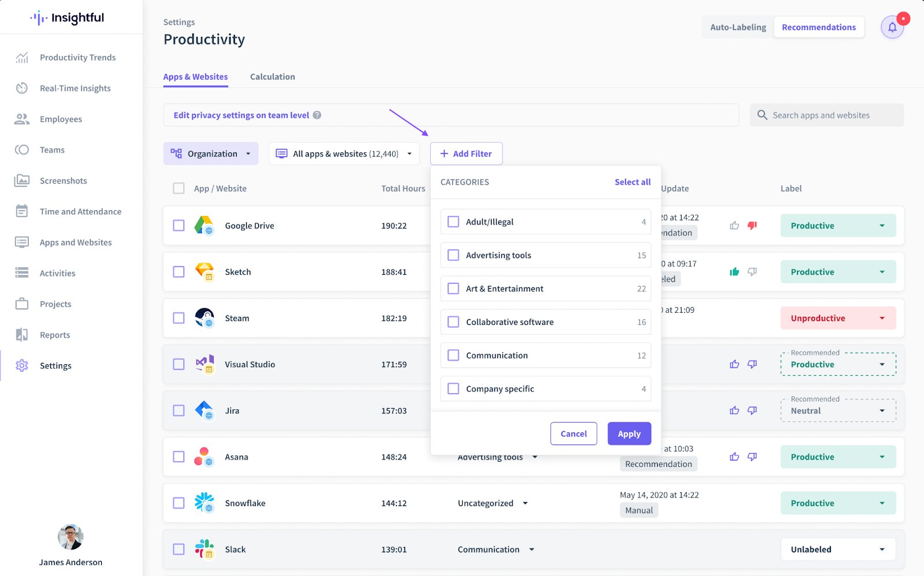This screenshot has width=924, height=576.
Task: Select the Collaborative software checkbox
Action: coord(453,322)
